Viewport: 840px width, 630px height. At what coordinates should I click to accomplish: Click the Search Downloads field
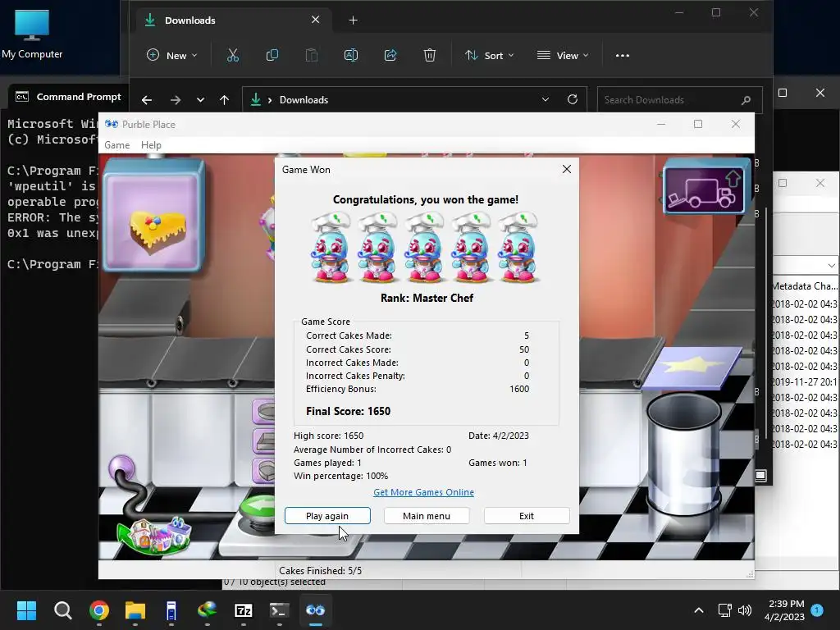coord(679,99)
